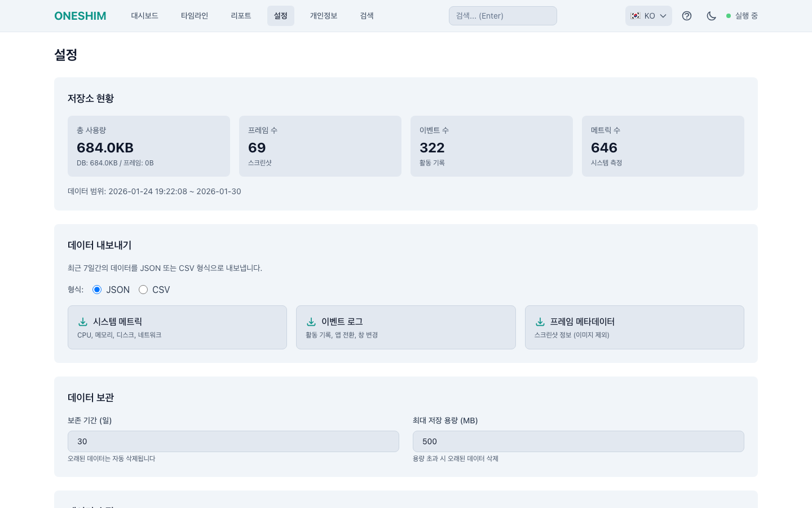Click the Frame Metadata download icon

click(x=540, y=322)
